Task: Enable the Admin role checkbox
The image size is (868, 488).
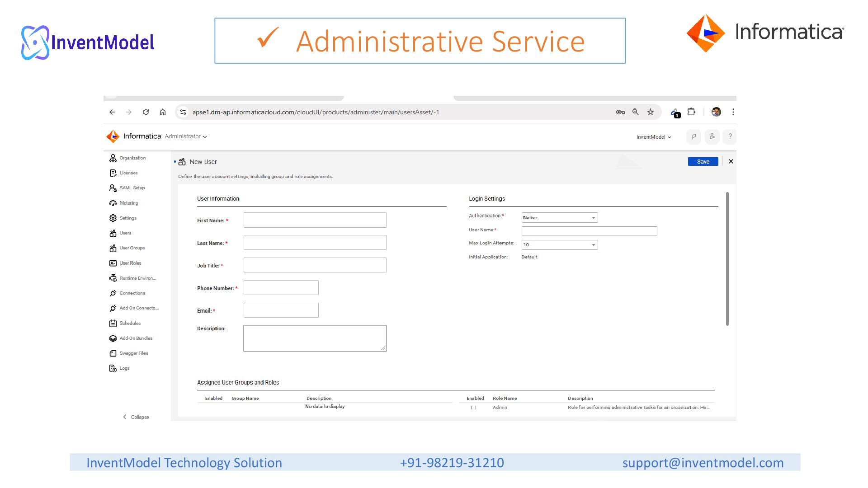Action: tap(474, 408)
